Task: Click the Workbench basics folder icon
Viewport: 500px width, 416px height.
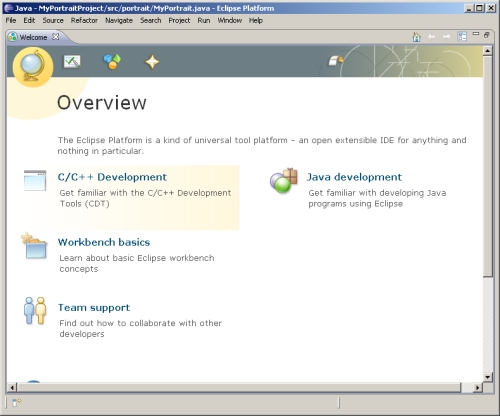Action: 34,246
